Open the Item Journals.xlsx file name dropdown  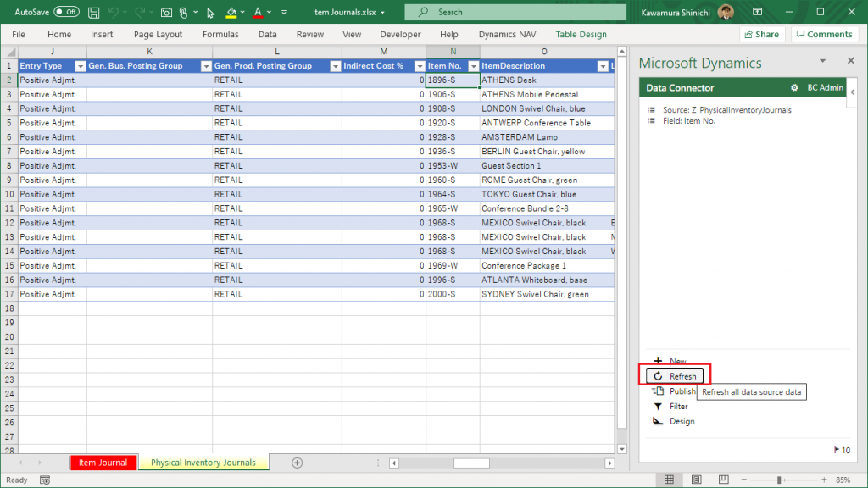pos(382,12)
